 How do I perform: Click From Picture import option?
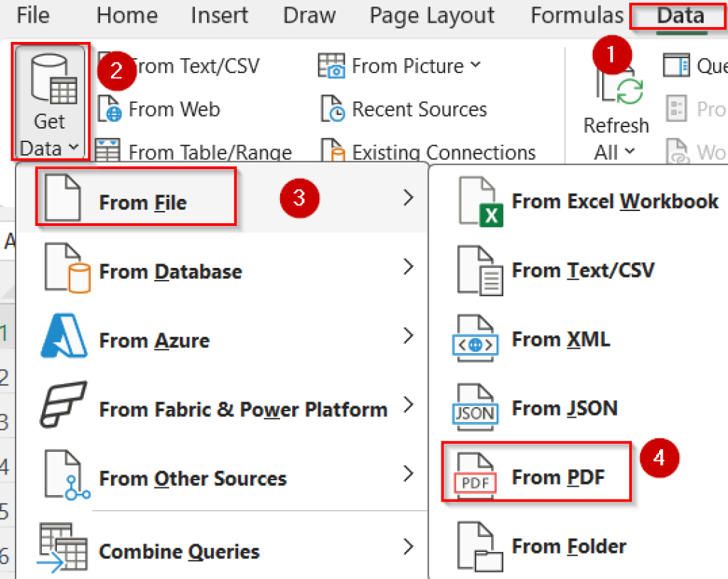pyautogui.click(x=402, y=65)
